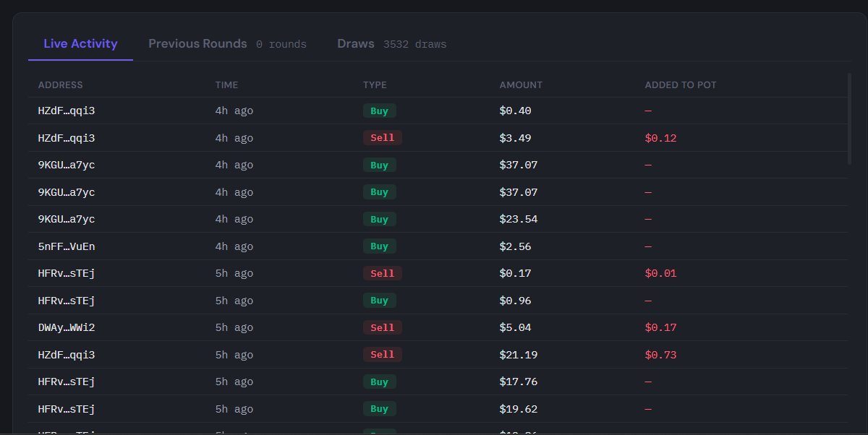The image size is (868, 435).
Task: Click the Buy badge in the 5nFF…VuEn row
Action: click(x=380, y=246)
